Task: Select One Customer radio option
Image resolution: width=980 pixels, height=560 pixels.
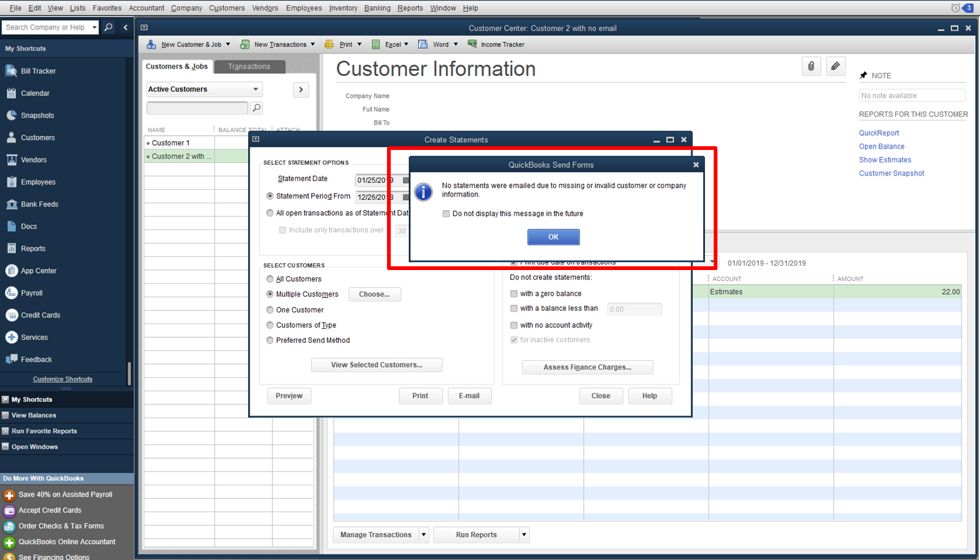Action: 270,310
